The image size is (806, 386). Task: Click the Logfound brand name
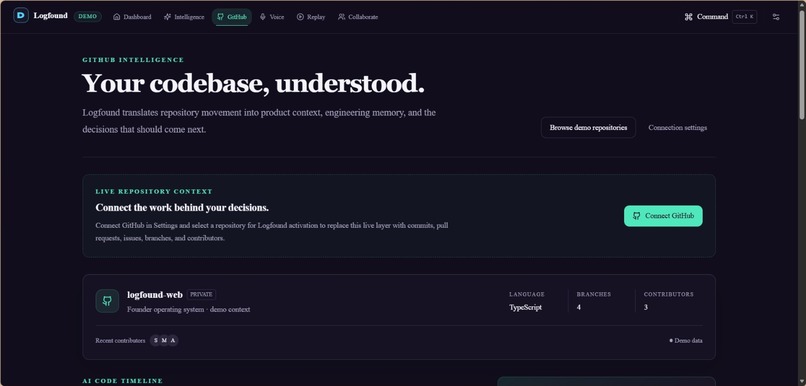[50, 15]
